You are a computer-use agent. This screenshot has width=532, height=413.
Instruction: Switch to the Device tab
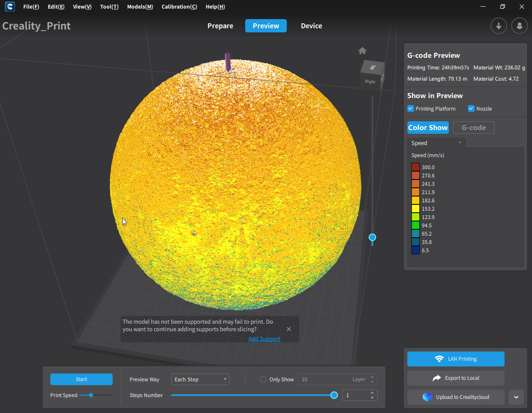point(312,26)
